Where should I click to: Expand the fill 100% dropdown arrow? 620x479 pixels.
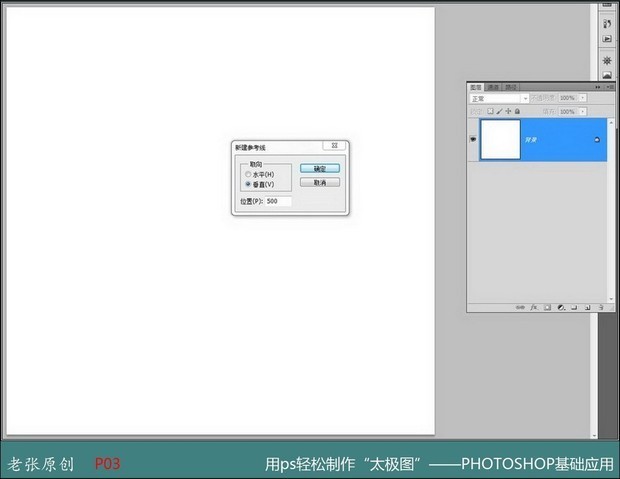coord(581,110)
